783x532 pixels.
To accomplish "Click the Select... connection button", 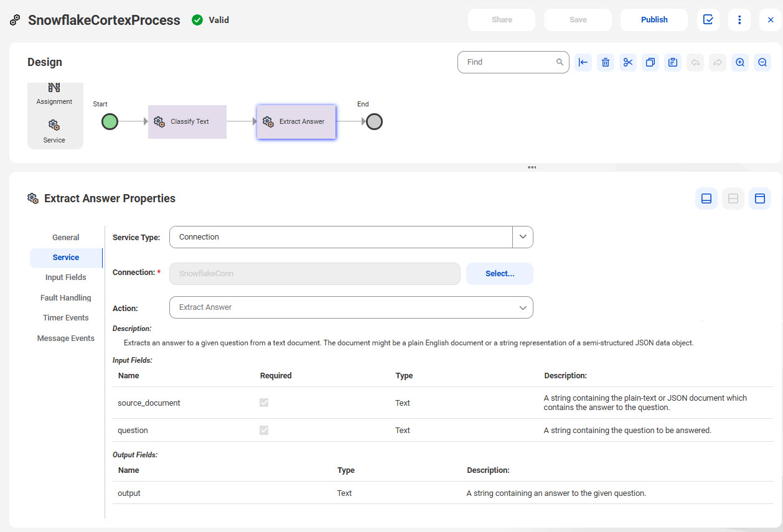I will pyautogui.click(x=500, y=274).
